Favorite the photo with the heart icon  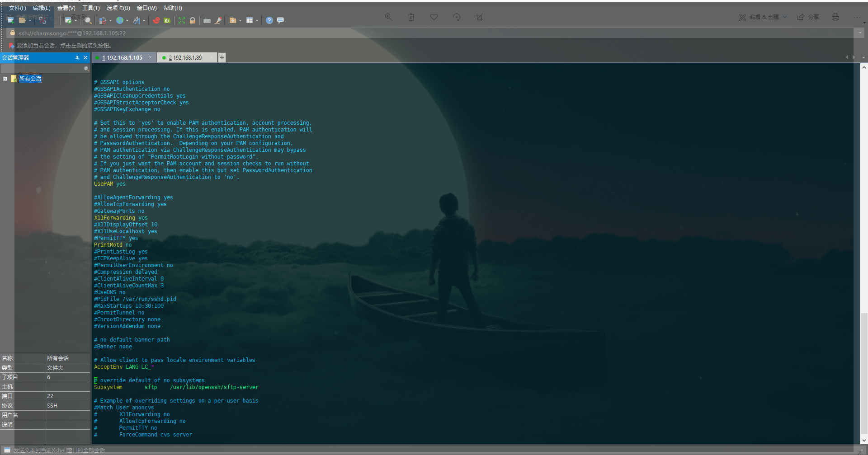click(434, 17)
